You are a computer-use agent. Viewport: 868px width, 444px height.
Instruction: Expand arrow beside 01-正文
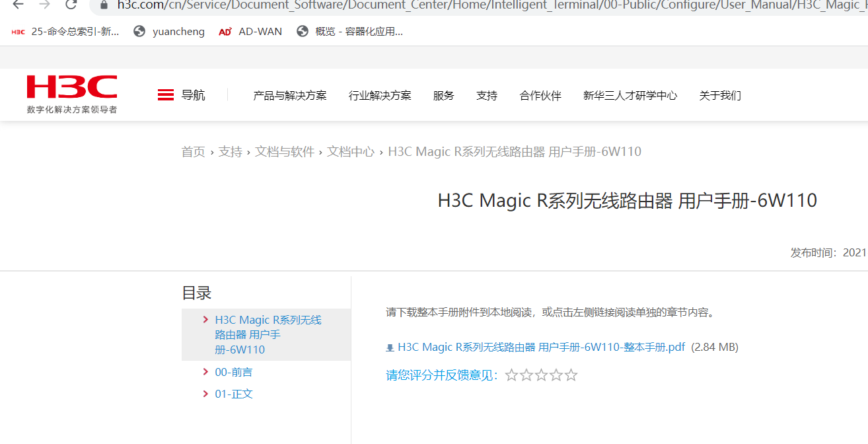click(206, 394)
